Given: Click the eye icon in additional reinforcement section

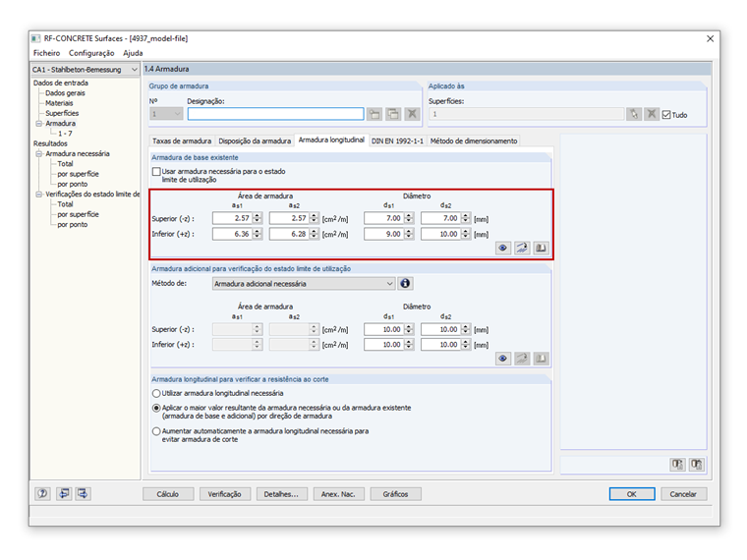Looking at the screenshot, I should pyautogui.click(x=502, y=359).
